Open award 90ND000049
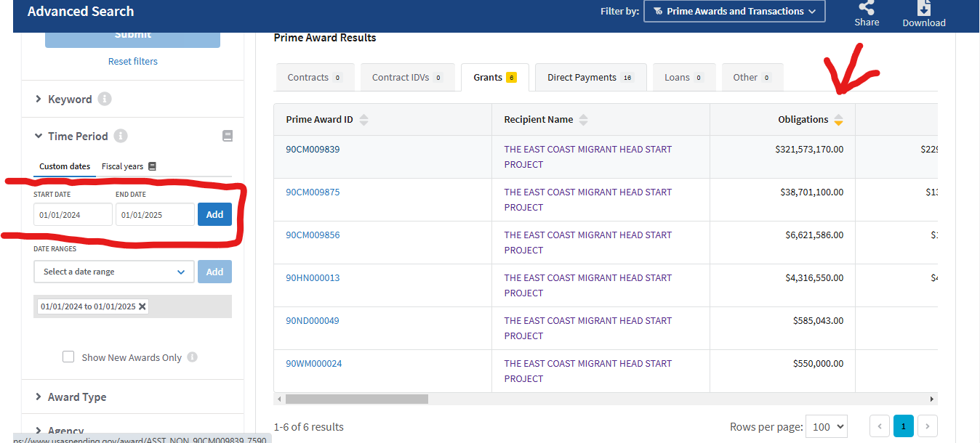The height and width of the screenshot is (443, 980). click(313, 320)
